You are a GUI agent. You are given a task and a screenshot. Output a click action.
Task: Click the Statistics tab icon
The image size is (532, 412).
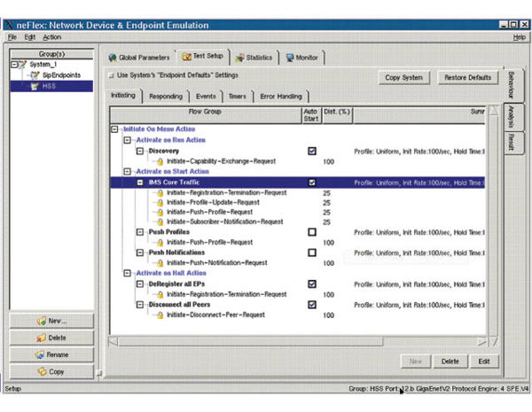point(240,58)
